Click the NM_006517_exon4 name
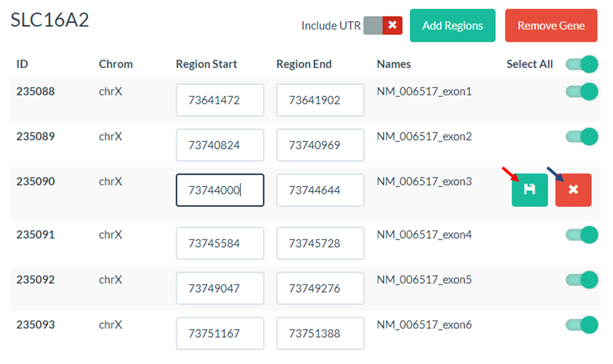 point(424,234)
